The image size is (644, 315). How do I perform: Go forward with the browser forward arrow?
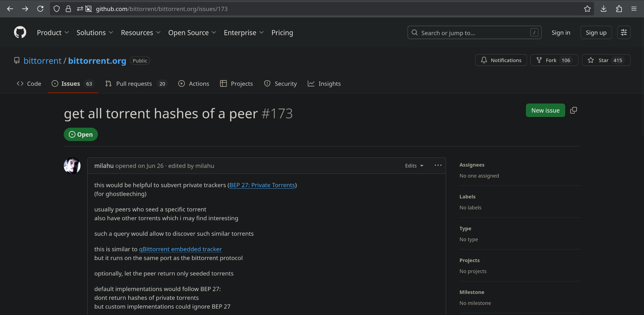pos(25,9)
